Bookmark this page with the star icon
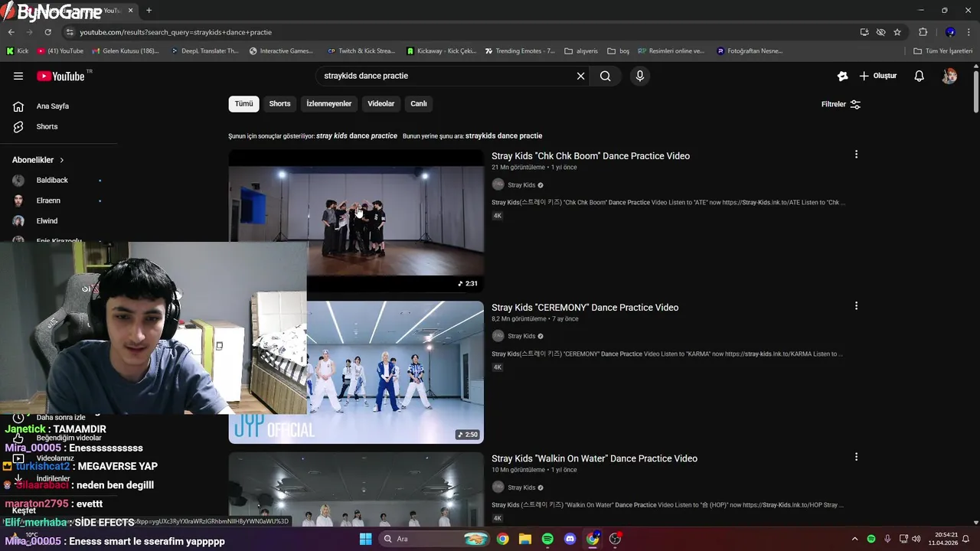 tap(897, 32)
